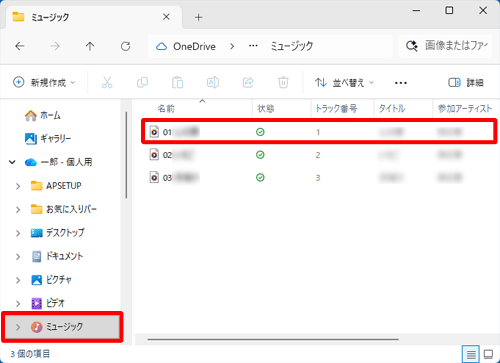Select ピクチャ in the sidebar
500x363 pixels.
pos(51,280)
